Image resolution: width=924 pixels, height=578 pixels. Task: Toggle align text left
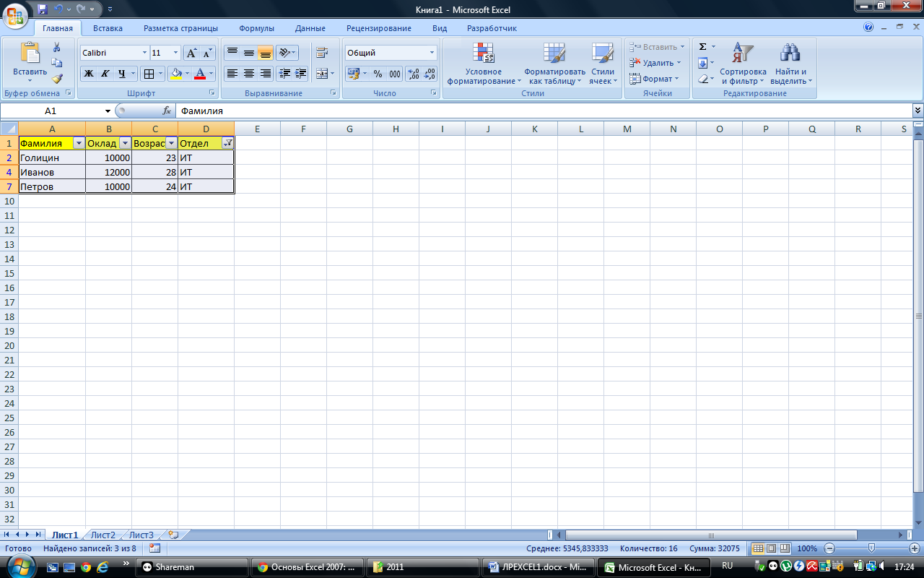click(x=232, y=74)
